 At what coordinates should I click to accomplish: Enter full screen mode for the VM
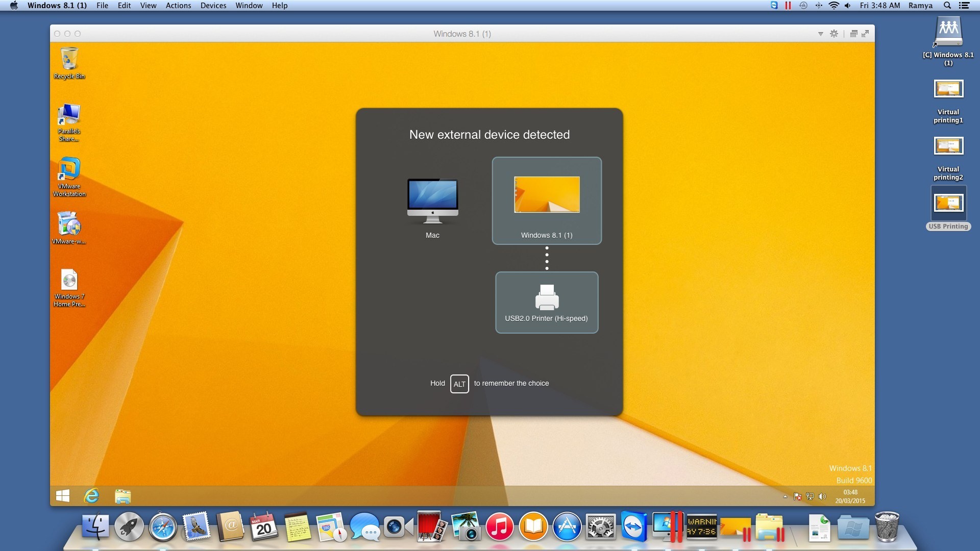coord(865,34)
